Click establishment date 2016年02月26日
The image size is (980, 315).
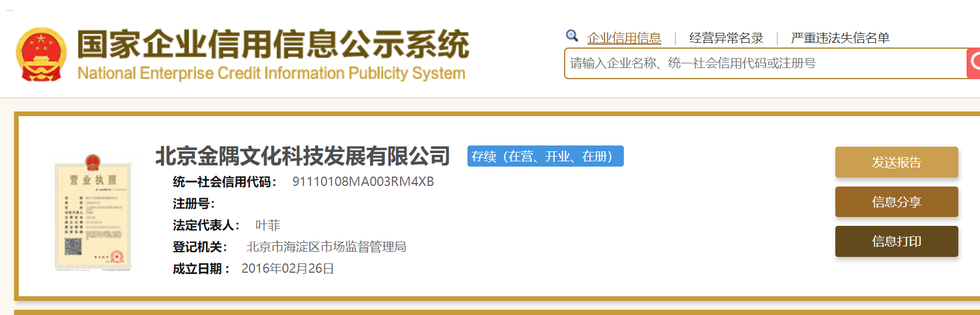288,269
